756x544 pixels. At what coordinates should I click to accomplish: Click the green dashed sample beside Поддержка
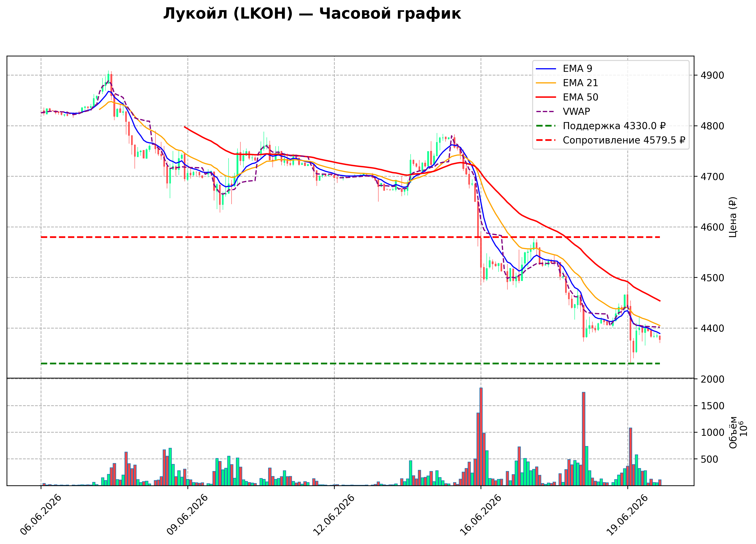click(x=546, y=126)
